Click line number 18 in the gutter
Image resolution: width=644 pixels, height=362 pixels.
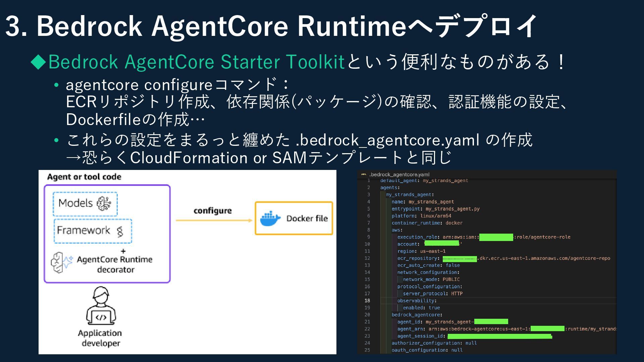(367, 301)
